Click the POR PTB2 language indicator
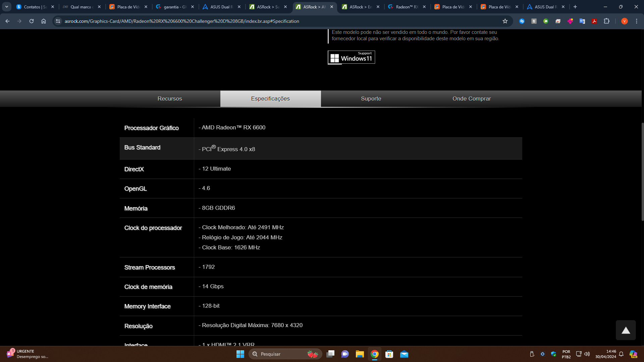The height and width of the screenshot is (362, 644). [x=566, y=354]
